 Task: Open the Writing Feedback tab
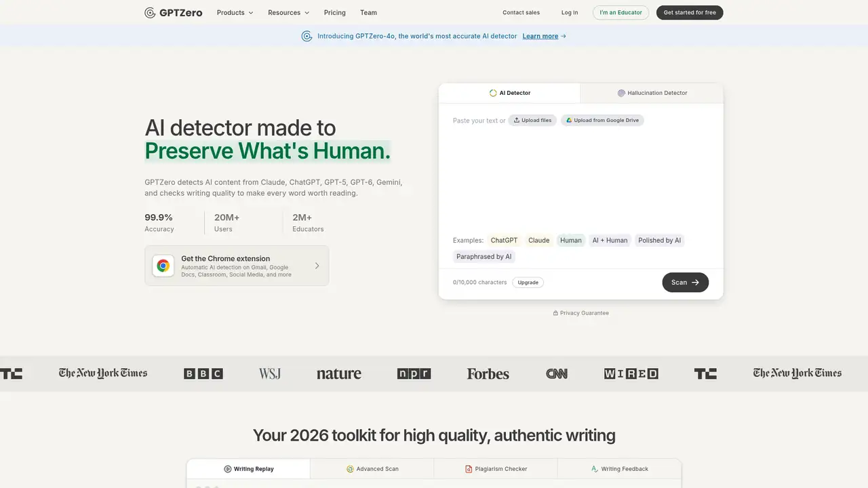click(619, 469)
